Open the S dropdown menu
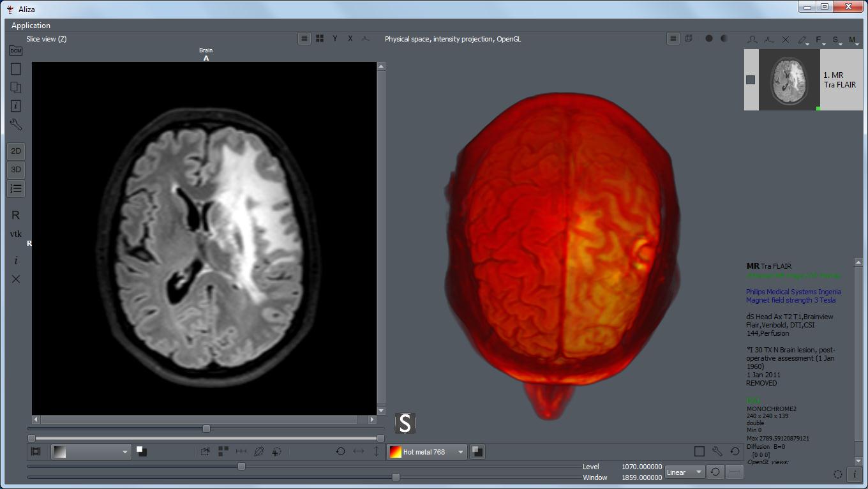Screen dimensions: 868x489 [x=837, y=40]
